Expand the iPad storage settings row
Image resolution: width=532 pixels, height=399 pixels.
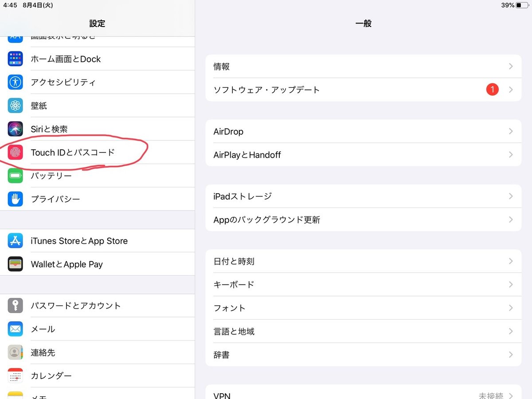coord(364,196)
